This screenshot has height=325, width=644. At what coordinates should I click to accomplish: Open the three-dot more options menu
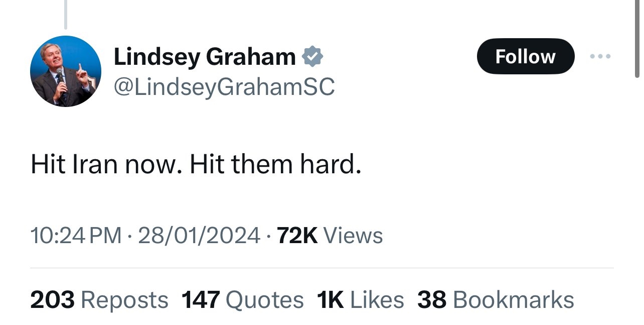600,56
